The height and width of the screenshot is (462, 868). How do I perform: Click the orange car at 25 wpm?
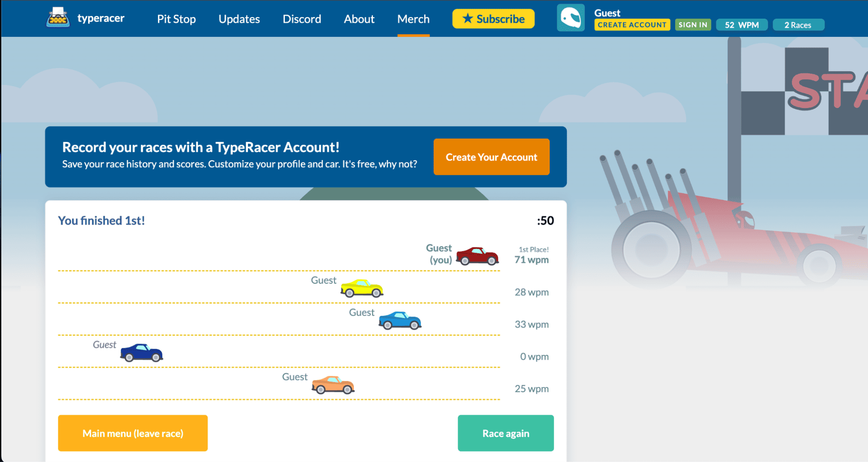[333, 385]
